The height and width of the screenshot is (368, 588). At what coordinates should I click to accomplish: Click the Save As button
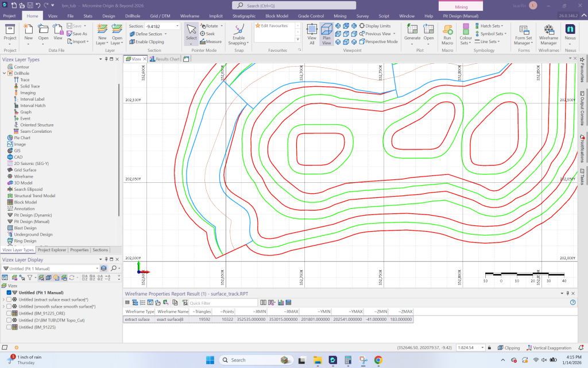click(x=77, y=34)
